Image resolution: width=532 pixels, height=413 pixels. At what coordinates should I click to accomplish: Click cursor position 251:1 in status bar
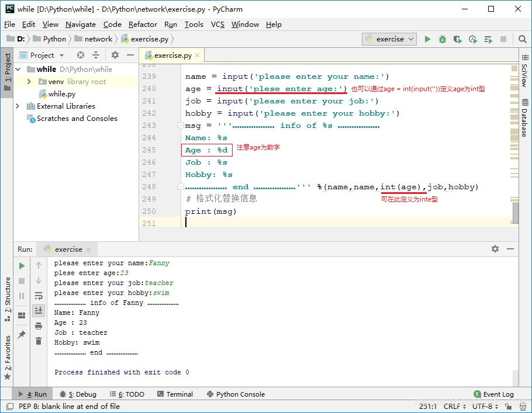coord(428,406)
